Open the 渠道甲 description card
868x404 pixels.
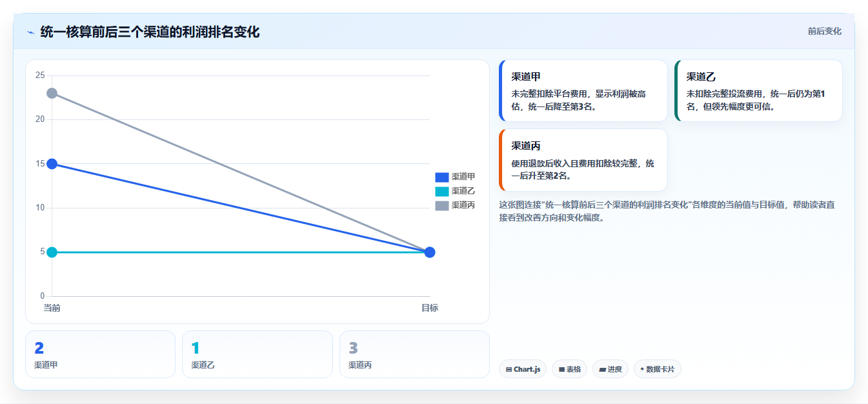click(x=583, y=90)
